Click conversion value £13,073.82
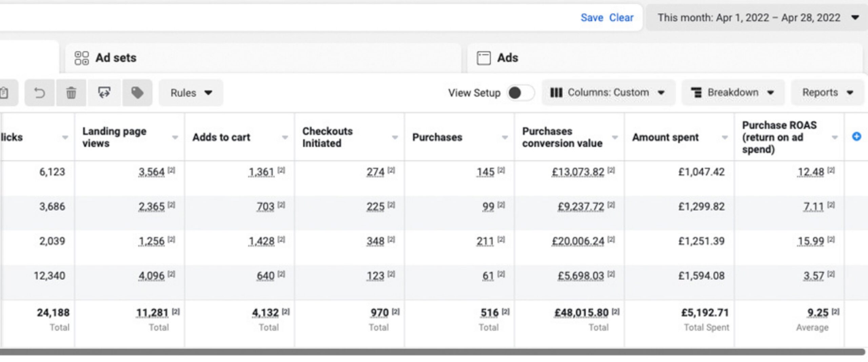The width and height of the screenshot is (868, 362). pos(578,172)
